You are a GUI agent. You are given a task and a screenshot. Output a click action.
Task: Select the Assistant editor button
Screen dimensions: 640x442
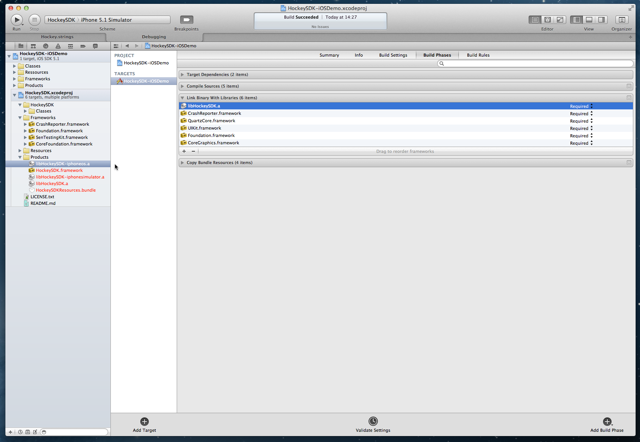coord(547,20)
